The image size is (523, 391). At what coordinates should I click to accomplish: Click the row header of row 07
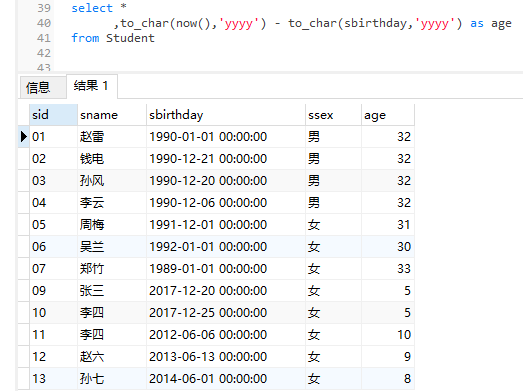(x=24, y=269)
